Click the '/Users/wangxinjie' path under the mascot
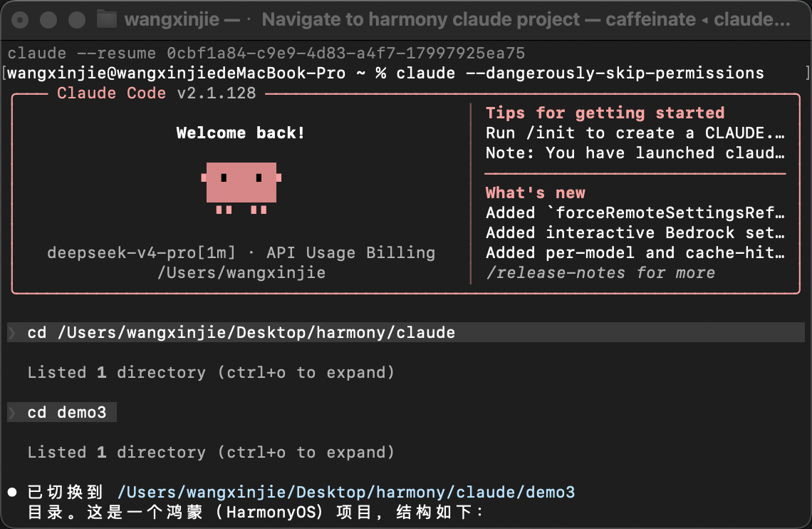 [x=241, y=273]
